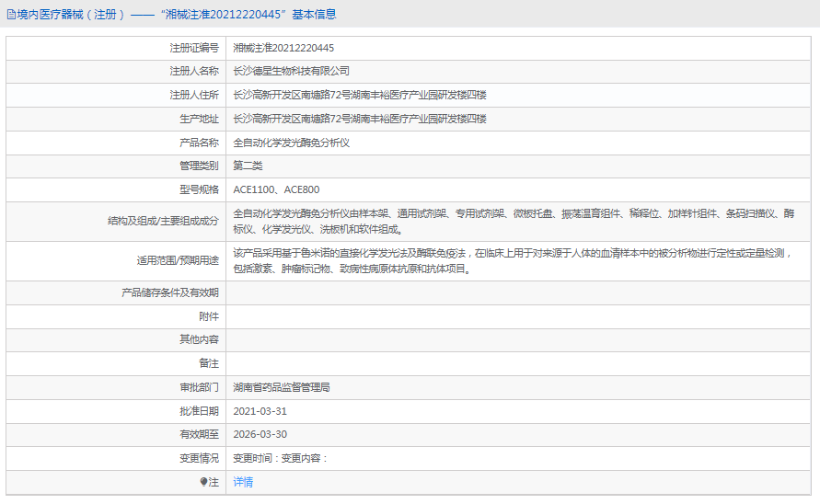Click the 适用范围/预期用途 label
The height and width of the screenshot is (504, 820).
pyautogui.click(x=178, y=260)
